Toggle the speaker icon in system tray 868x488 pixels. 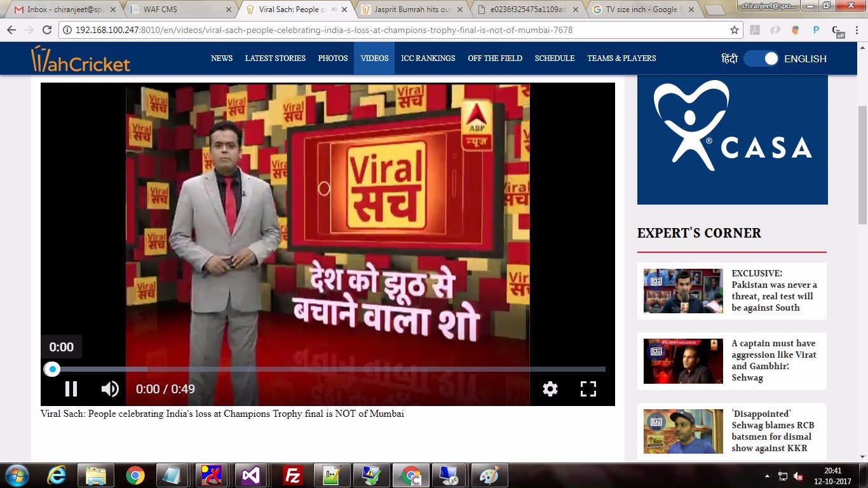(798, 475)
